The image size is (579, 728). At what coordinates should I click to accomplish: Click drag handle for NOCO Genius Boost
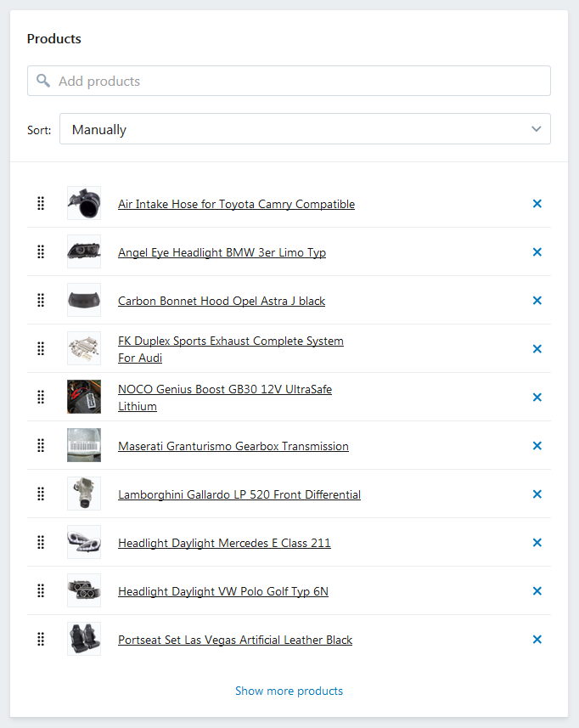[x=41, y=397]
